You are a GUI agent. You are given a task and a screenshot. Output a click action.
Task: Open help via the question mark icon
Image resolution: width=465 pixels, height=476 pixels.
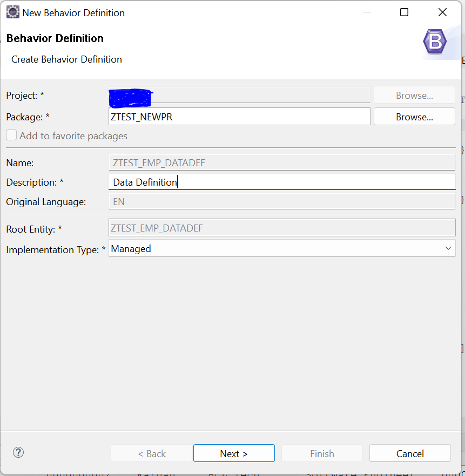click(x=18, y=452)
